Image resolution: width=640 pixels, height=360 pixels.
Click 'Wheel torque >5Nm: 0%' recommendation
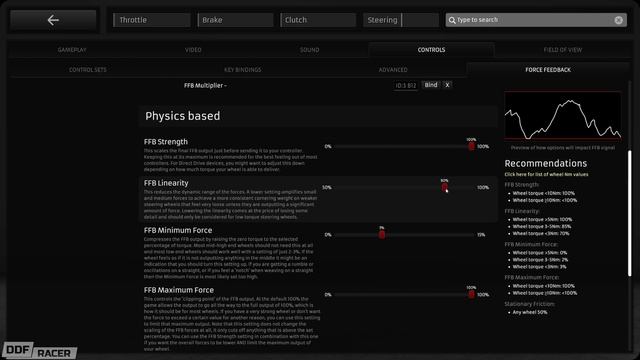(x=540, y=253)
